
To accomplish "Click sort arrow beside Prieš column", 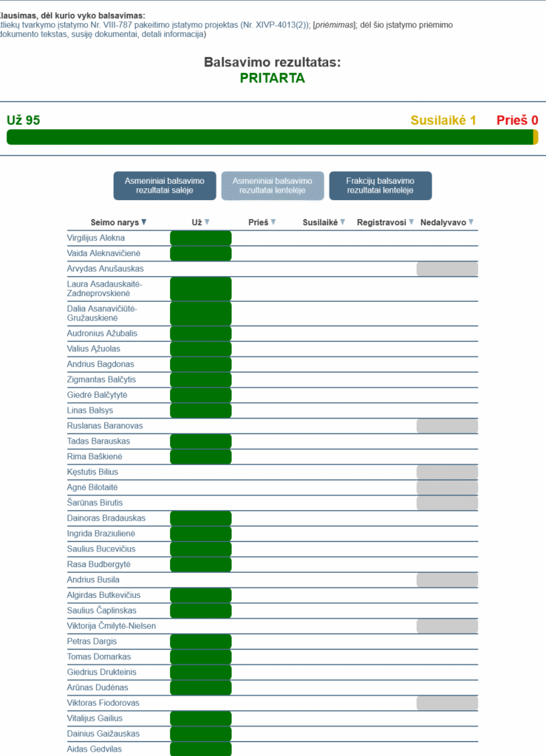I will (273, 222).
